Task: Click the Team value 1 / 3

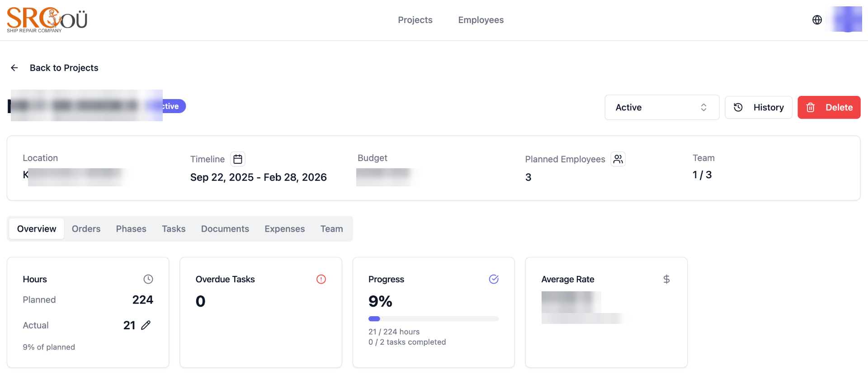Action: [702, 175]
